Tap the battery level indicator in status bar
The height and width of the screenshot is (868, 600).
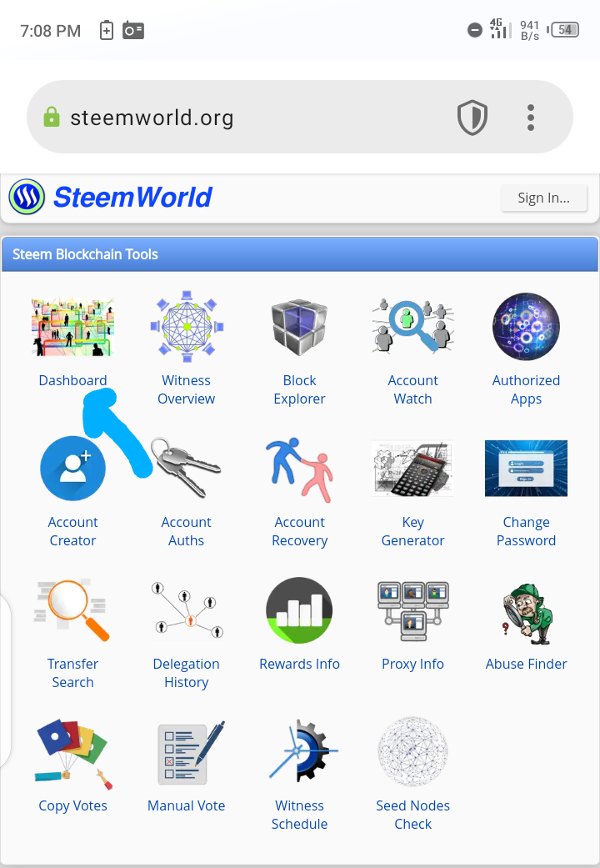tap(563, 30)
